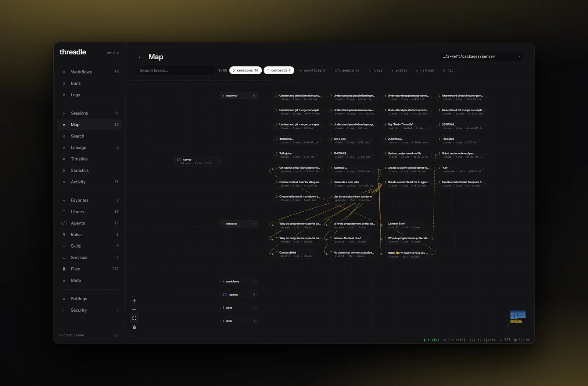Fit view with the canvas frame icon
The height and width of the screenshot is (386, 588).
tap(134, 318)
